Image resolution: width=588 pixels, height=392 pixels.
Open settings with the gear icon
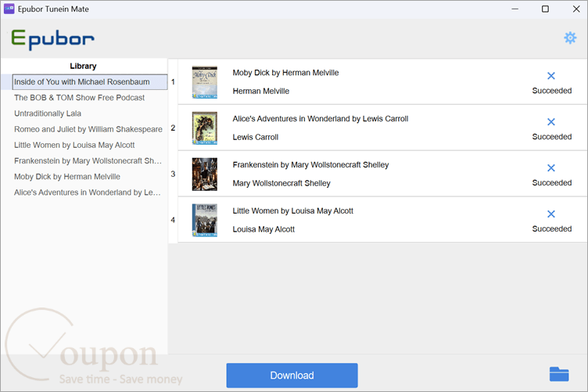click(x=570, y=38)
